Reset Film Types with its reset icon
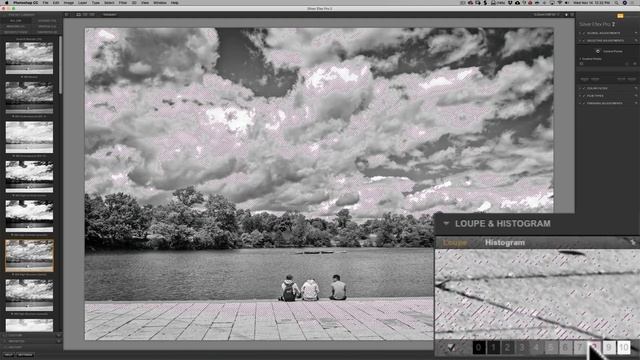This screenshot has width=640, height=360. (636, 96)
